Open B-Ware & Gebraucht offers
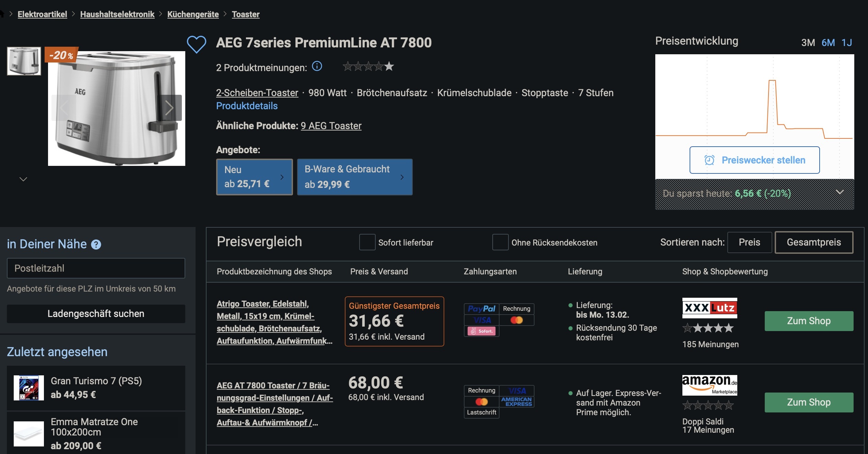This screenshot has width=868, height=454. tap(354, 177)
